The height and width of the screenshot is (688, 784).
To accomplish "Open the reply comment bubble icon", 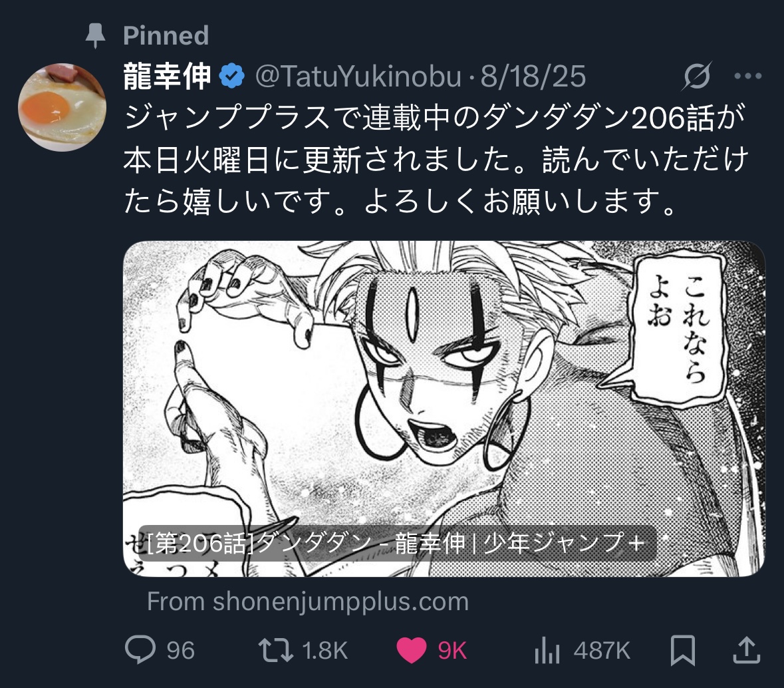I will (x=140, y=649).
